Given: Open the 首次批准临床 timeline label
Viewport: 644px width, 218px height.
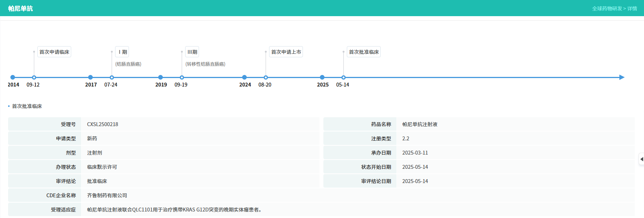Looking at the screenshot, I should click(x=364, y=52).
